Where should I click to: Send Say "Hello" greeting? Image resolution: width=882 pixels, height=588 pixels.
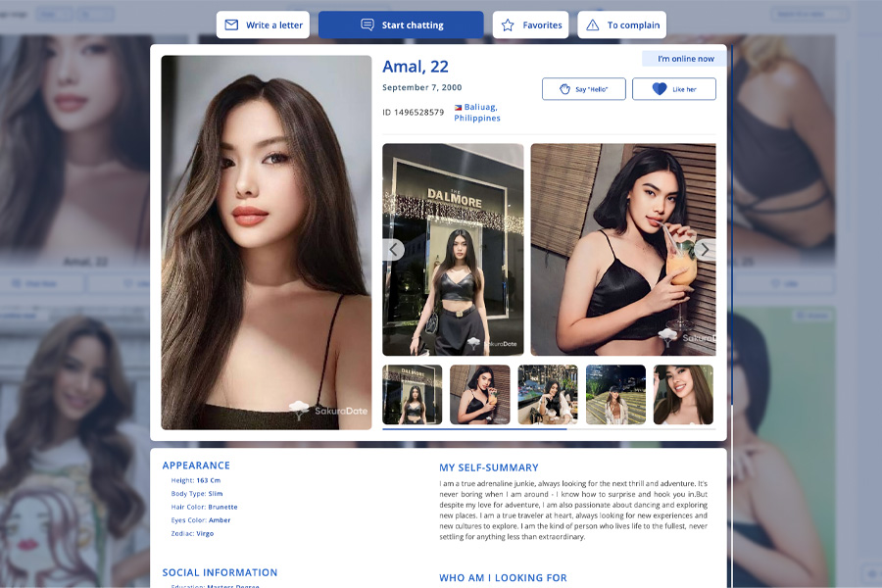[584, 89]
